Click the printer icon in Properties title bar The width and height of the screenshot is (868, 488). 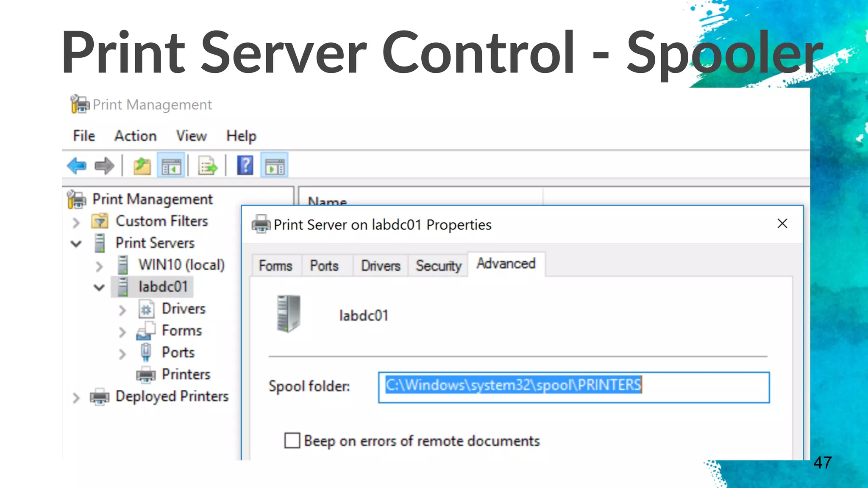[x=261, y=224]
